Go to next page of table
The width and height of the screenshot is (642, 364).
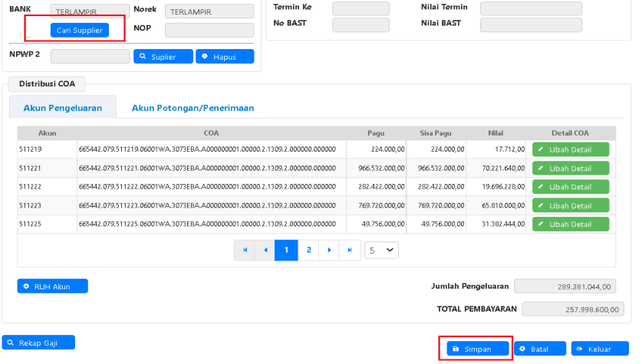[x=329, y=250]
